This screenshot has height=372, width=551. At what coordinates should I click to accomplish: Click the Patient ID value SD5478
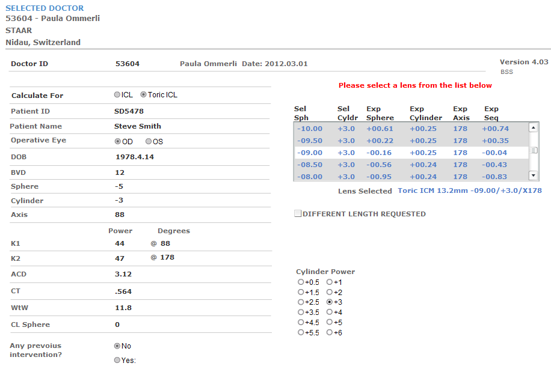click(x=129, y=111)
